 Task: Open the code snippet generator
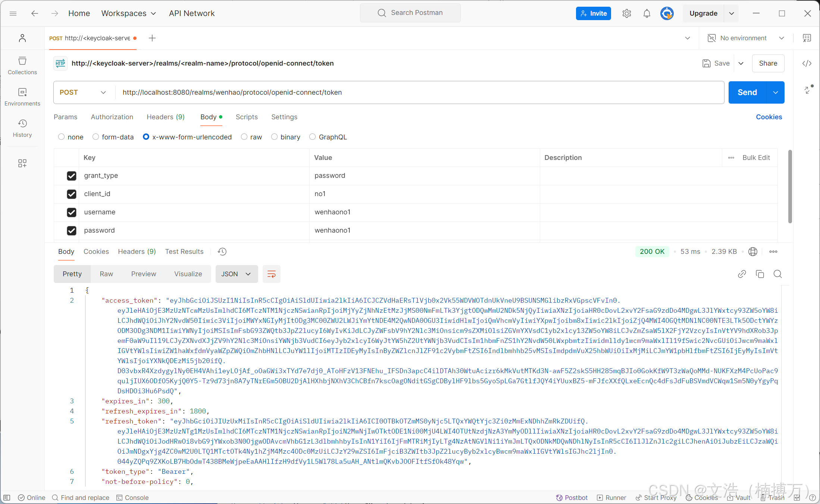pos(807,63)
